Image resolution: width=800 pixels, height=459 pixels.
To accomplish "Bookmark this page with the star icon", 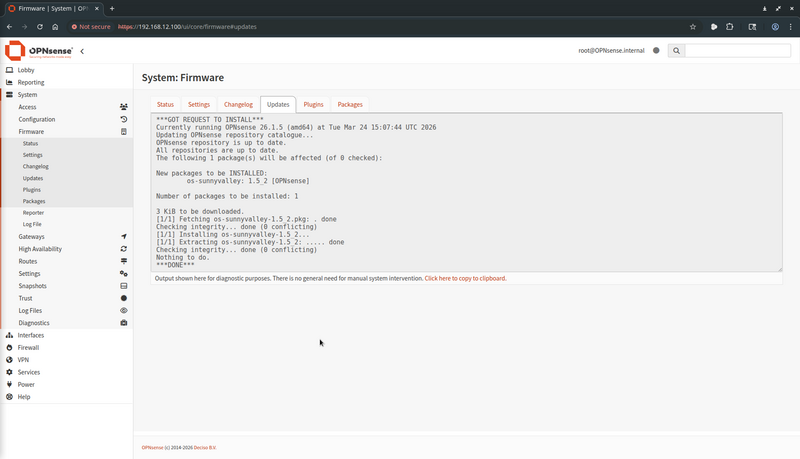I will (x=692, y=27).
